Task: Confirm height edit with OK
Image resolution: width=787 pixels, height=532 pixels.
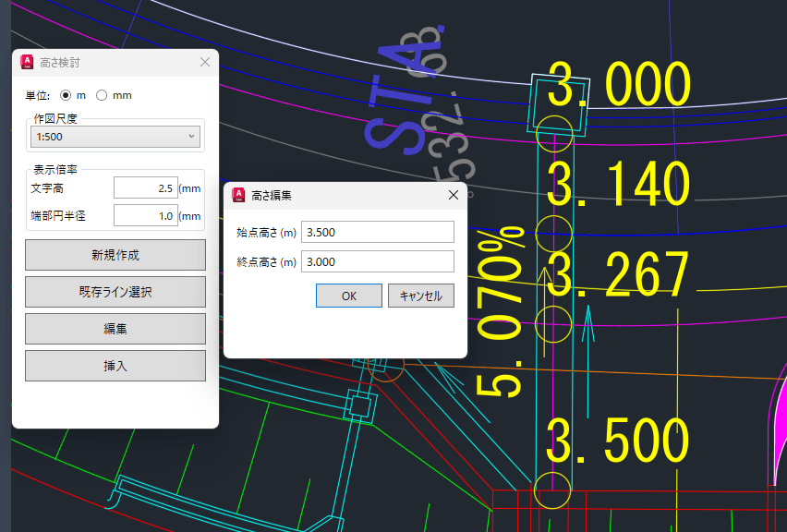Action: coord(348,296)
